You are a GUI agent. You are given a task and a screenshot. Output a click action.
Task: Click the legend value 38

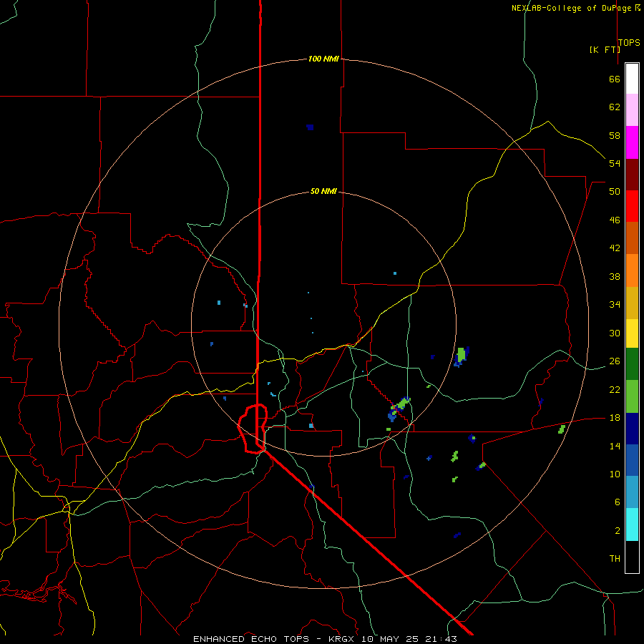(x=615, y=276)
